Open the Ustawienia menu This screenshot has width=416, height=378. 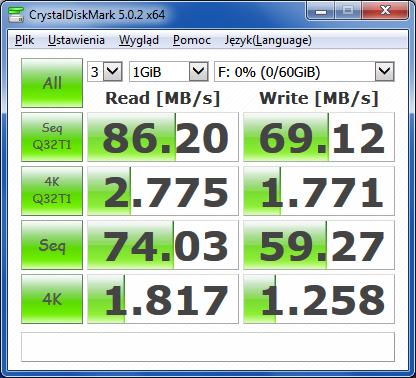click(x=76, y=40)
